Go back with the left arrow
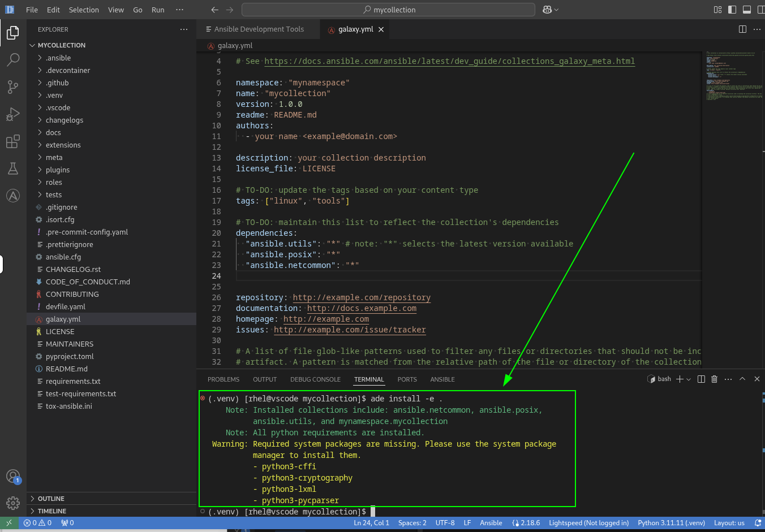 [214, 10]
